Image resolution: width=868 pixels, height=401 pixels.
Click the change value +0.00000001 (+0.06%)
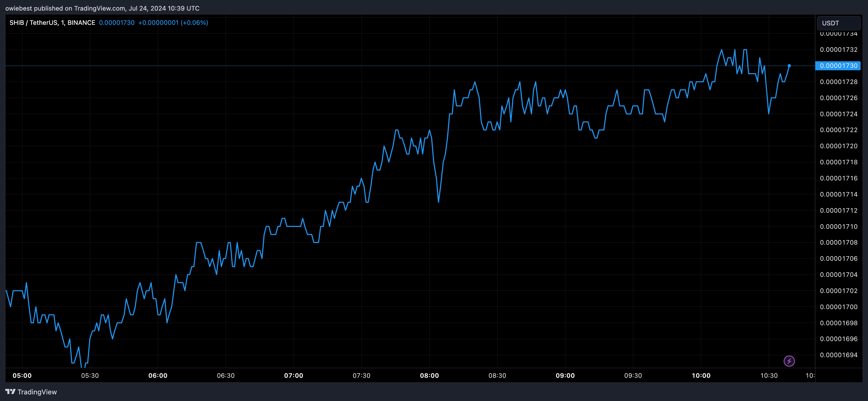click(173, 22)
